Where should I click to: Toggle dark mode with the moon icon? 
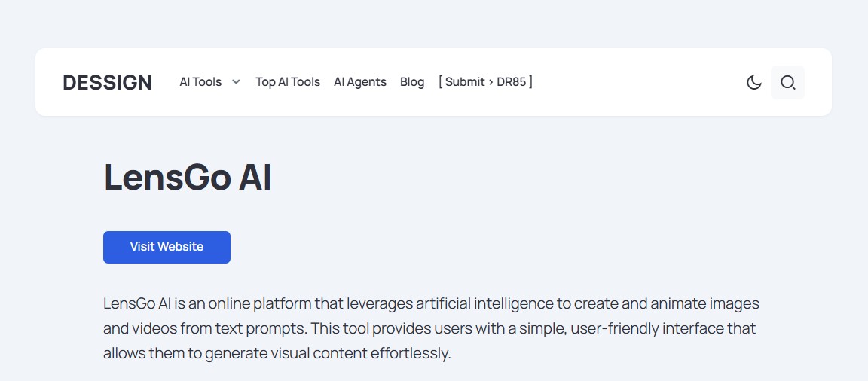click(x=753, y=82)
